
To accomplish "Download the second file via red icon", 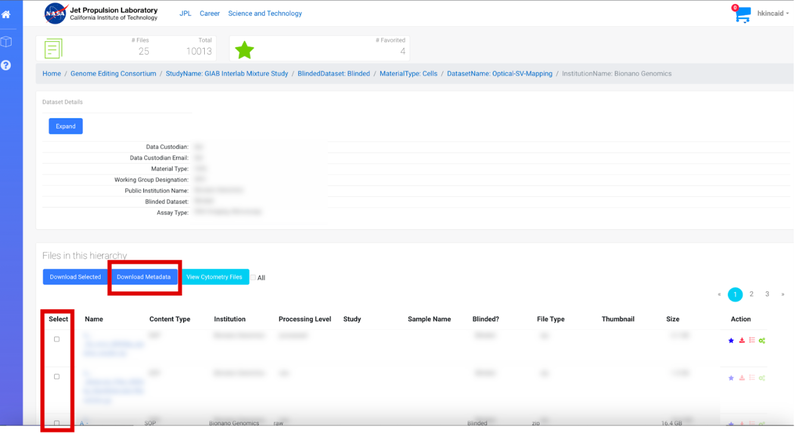I will coord(742,378).
